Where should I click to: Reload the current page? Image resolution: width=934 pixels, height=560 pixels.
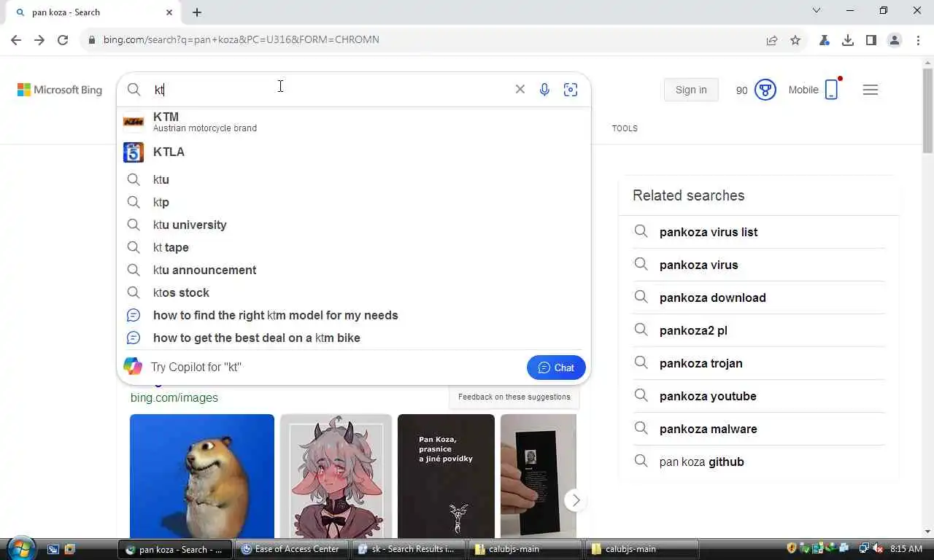coord(63,40)
